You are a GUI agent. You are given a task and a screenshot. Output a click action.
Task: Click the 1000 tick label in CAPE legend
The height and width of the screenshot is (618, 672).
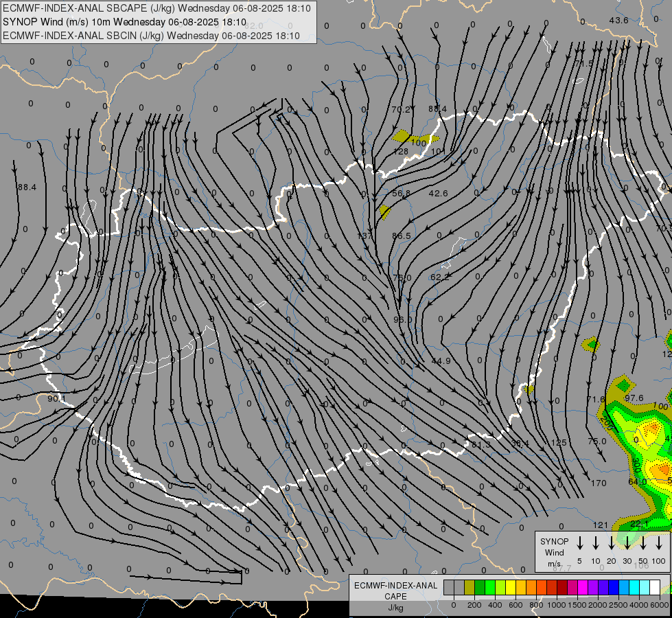(x=557, y=605)
